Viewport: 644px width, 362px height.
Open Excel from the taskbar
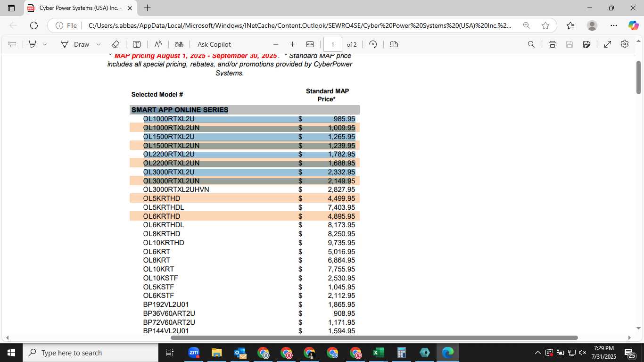378,353
